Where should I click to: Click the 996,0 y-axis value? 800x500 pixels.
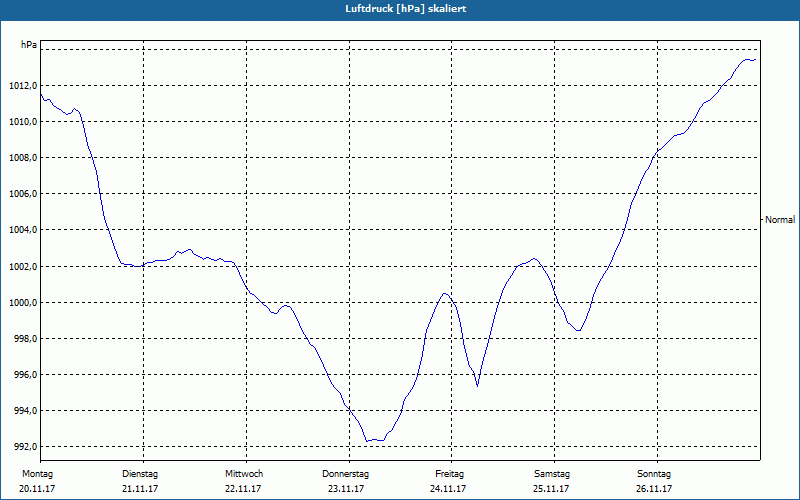pos(26,375)
